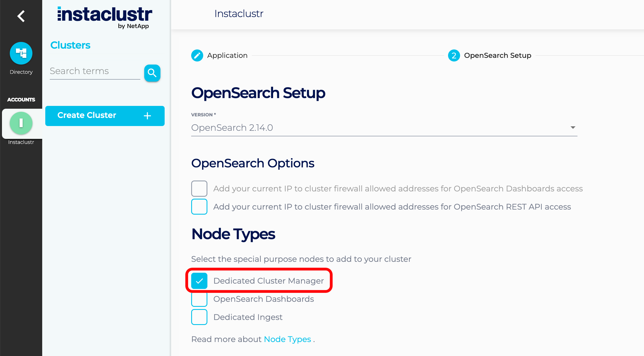Check firewall access for OpenSearch REST API
Screen dimensions: 644x356
(x=199, y=207)
